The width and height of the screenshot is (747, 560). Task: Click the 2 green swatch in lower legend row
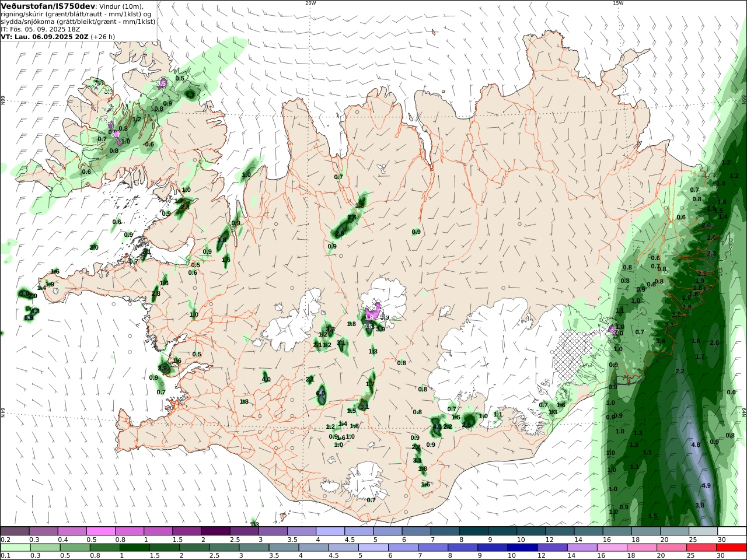coord(195,548)
